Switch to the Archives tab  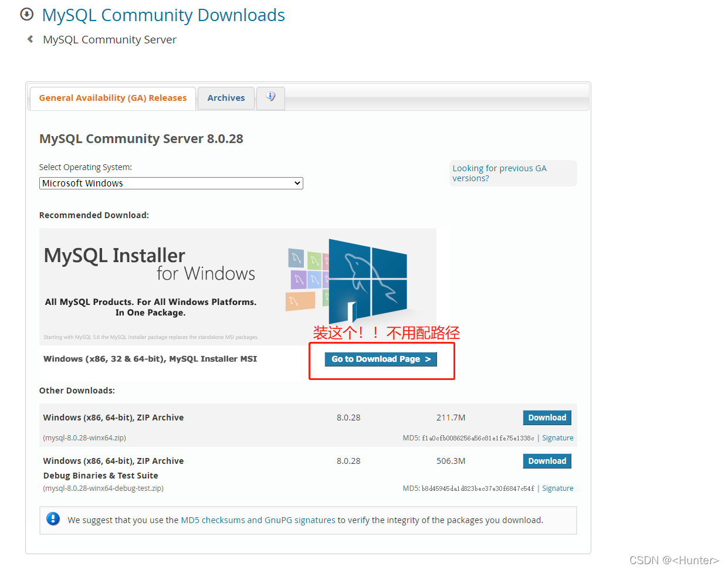(x=226, y=98)
